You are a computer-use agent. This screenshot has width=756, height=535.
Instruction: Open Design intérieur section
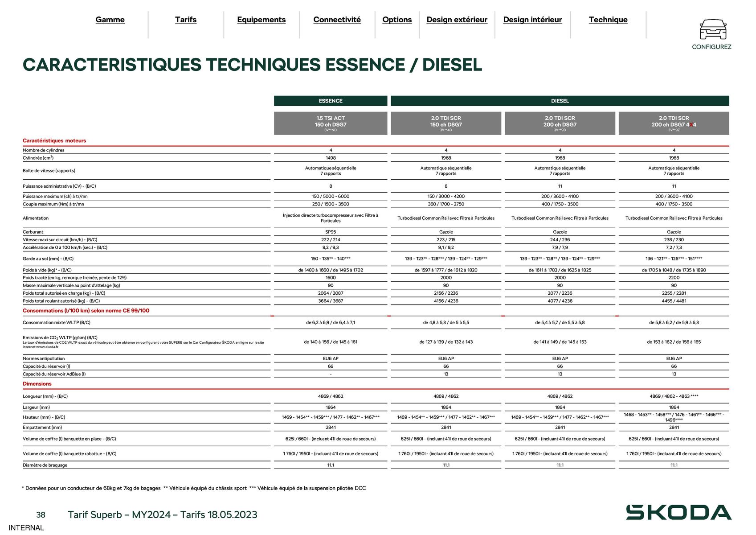tap(533, 20)
